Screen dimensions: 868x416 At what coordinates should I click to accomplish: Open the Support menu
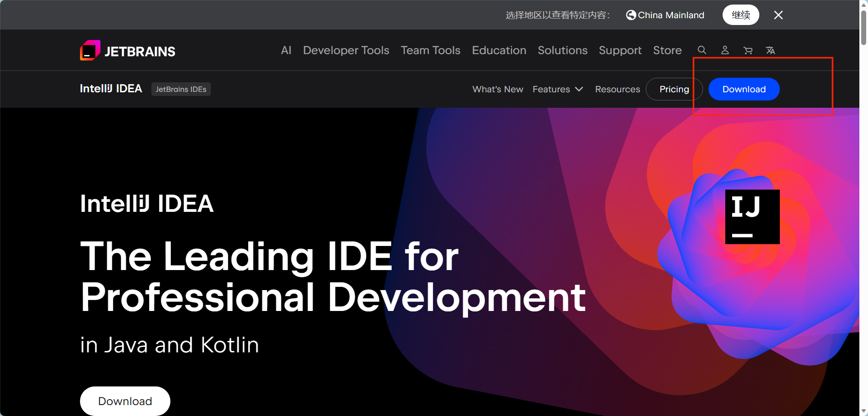pyautogui.click(x=620, y=50)
